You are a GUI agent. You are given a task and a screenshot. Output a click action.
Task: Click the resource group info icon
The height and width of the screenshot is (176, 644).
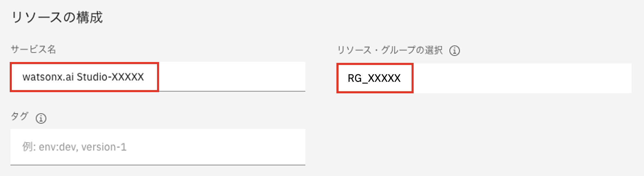coord(454,50)
